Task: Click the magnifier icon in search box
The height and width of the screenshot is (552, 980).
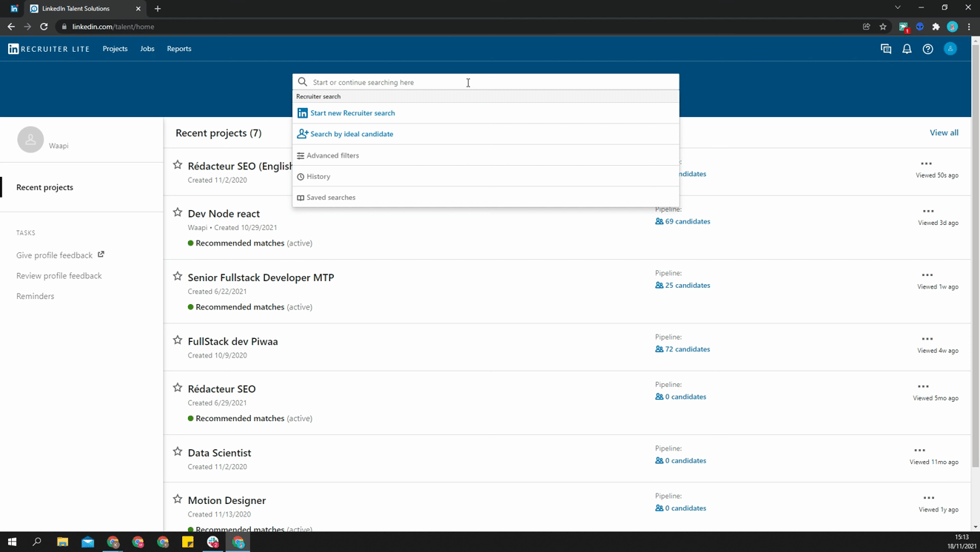Action: tap(303, 82)
